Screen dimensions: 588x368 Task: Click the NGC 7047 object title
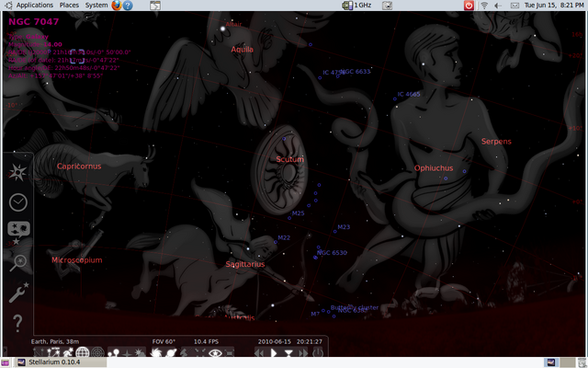pos(34,22)
